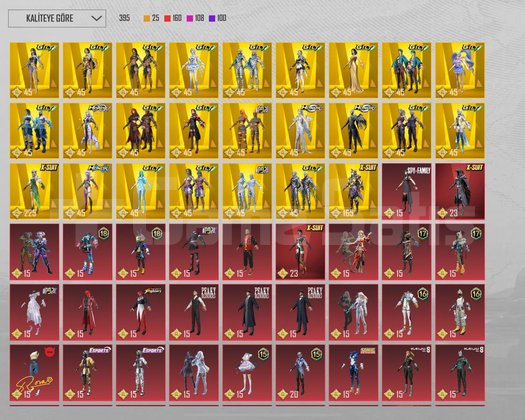This screenshot has width=525, height=420.
Task: Select the blue twin-tail anime girl outfit
Action: point(460,70)
